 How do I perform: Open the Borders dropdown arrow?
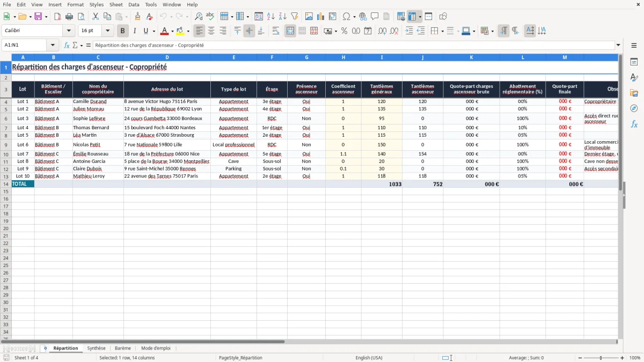coord(442,31)
